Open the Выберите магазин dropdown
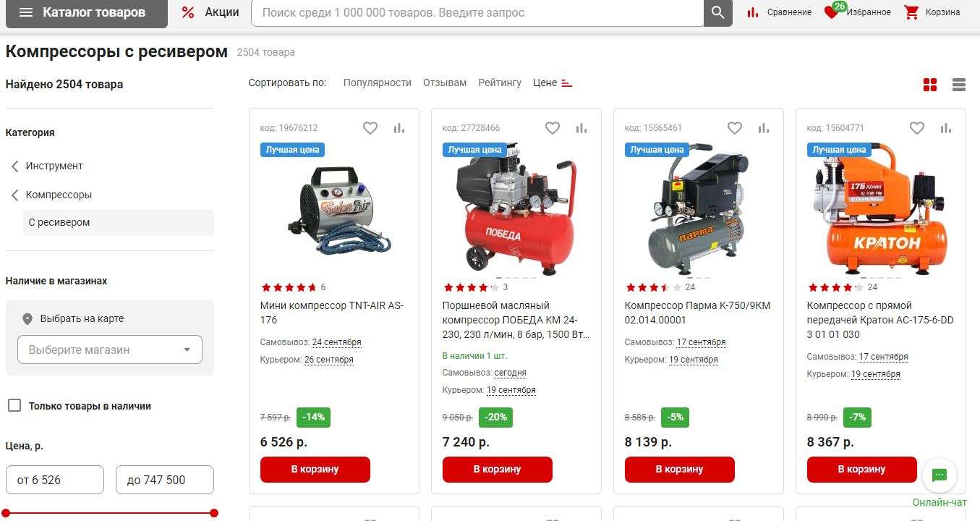 pos(110,350)
